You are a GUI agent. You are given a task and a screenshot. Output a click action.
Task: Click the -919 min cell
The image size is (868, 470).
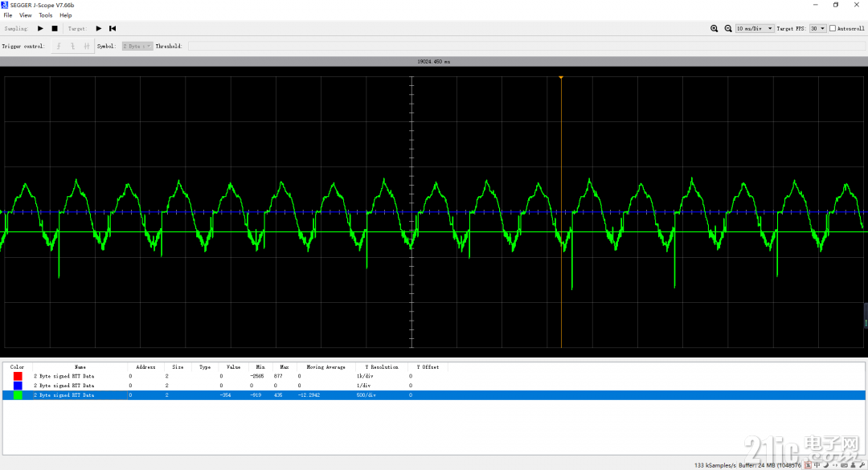(256, 394)
